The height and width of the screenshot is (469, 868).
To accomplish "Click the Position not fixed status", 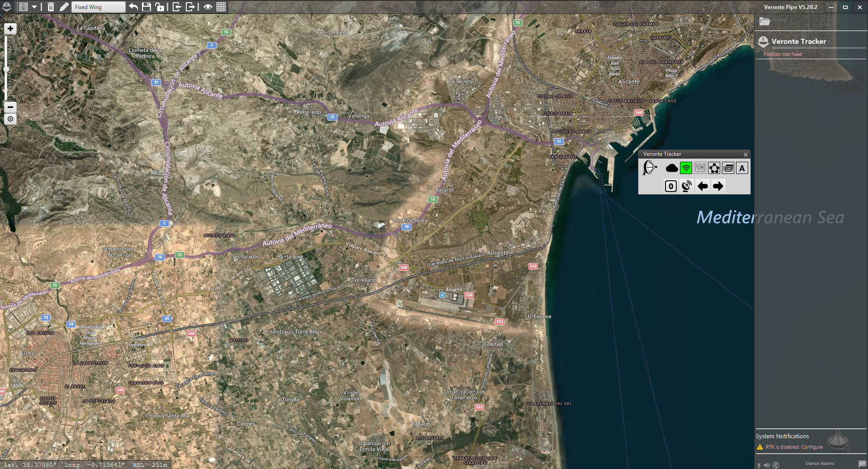I will tap(782, 54).
